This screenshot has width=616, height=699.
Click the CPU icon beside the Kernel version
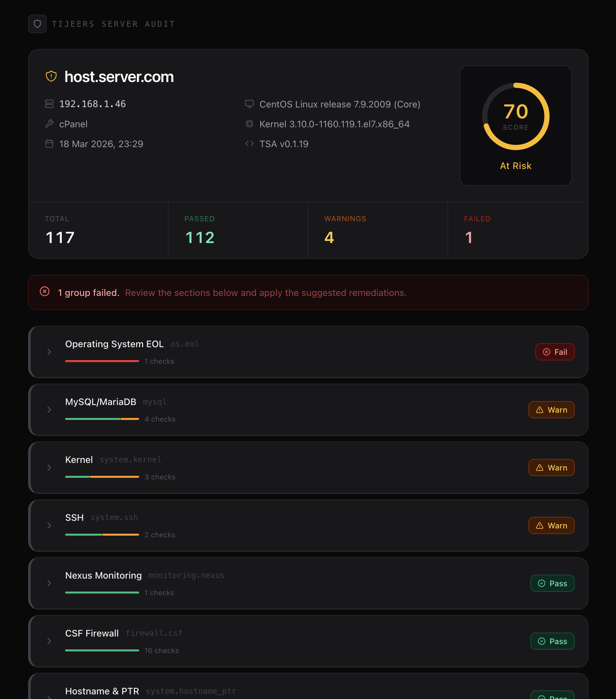tap(250, 124)
